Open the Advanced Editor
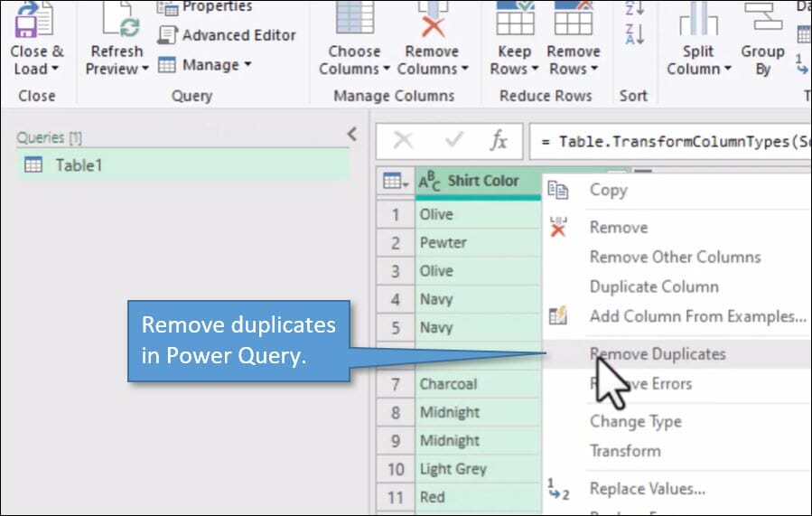The height and width of the screenshot is (516, 812). pos(228,35)
